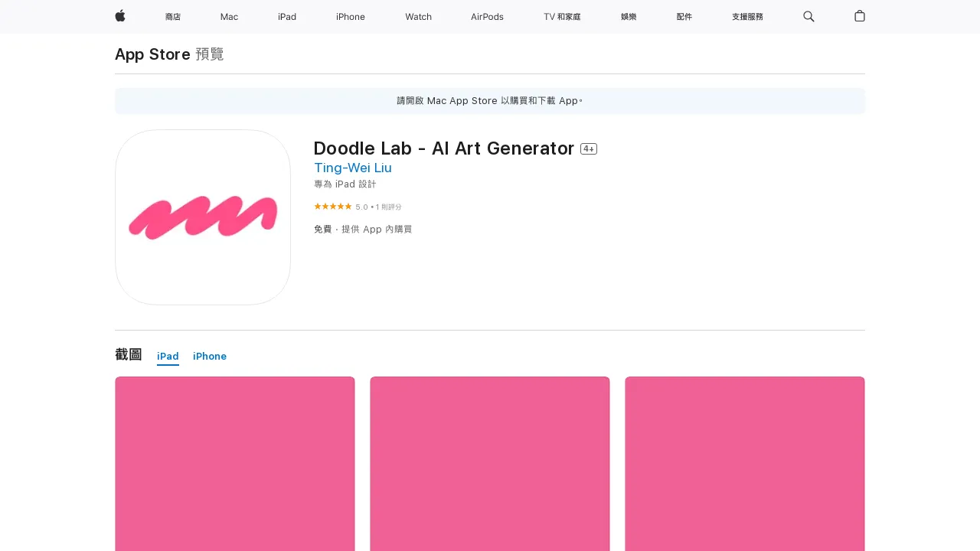
Task: Open the search magnifier icon
Action: coord(808,17)
